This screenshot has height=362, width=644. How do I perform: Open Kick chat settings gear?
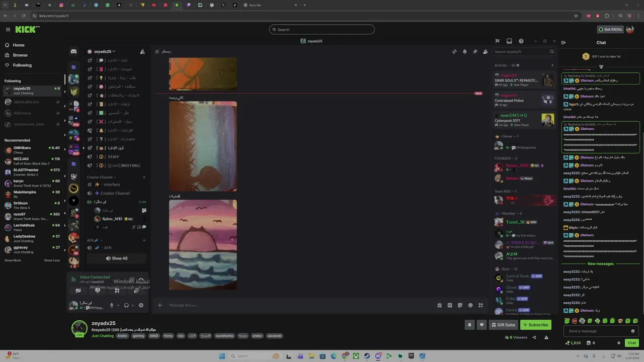619,343
